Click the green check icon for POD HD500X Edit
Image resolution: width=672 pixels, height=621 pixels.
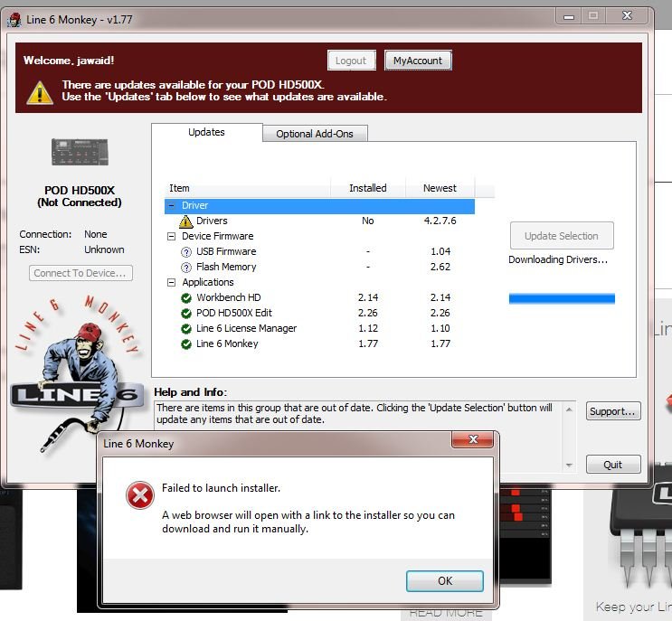[x=186, y=314]
